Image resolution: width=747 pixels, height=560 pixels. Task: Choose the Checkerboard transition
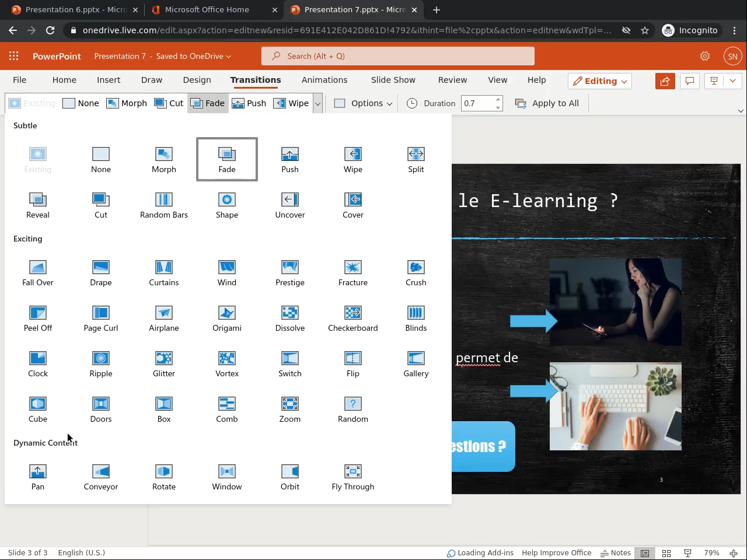tap(352, 318)
